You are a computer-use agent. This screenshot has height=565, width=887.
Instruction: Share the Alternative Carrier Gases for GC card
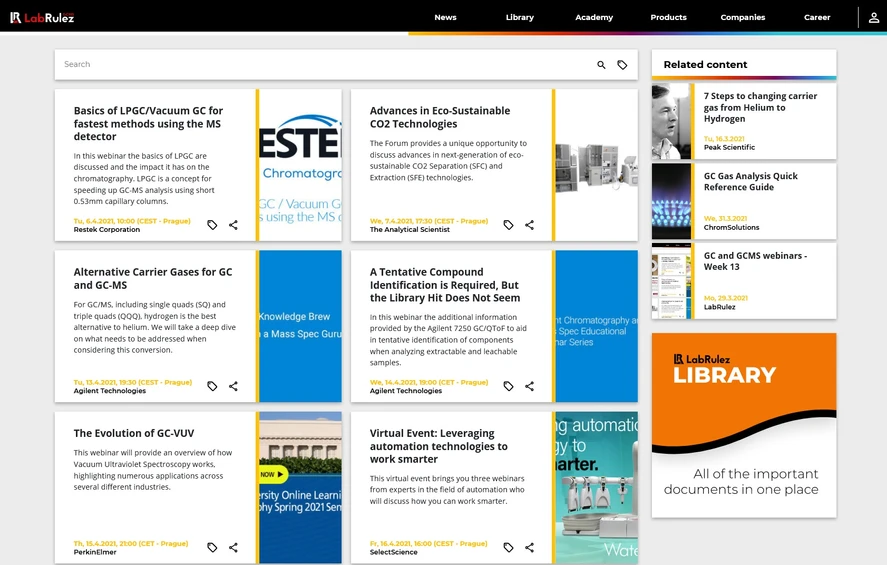tap(233, 386)
